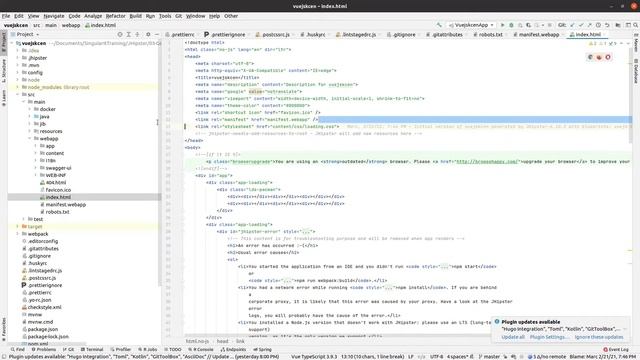Screen dimensions: 640x360
Task: Click UTF-8 encoding in status bar
Action: (436, 357)
